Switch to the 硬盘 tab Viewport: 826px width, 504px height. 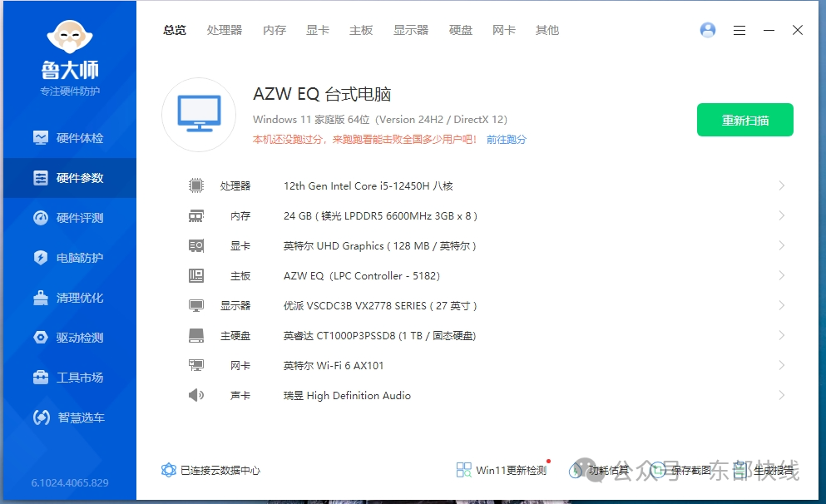point(460,30)
